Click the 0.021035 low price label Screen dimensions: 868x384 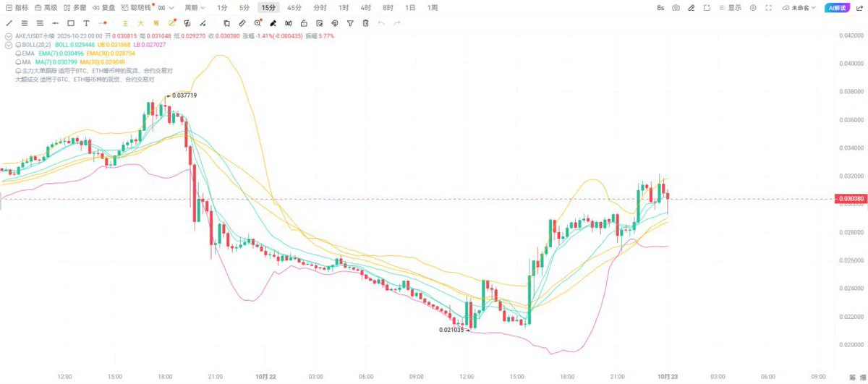(x=452, y=330)
